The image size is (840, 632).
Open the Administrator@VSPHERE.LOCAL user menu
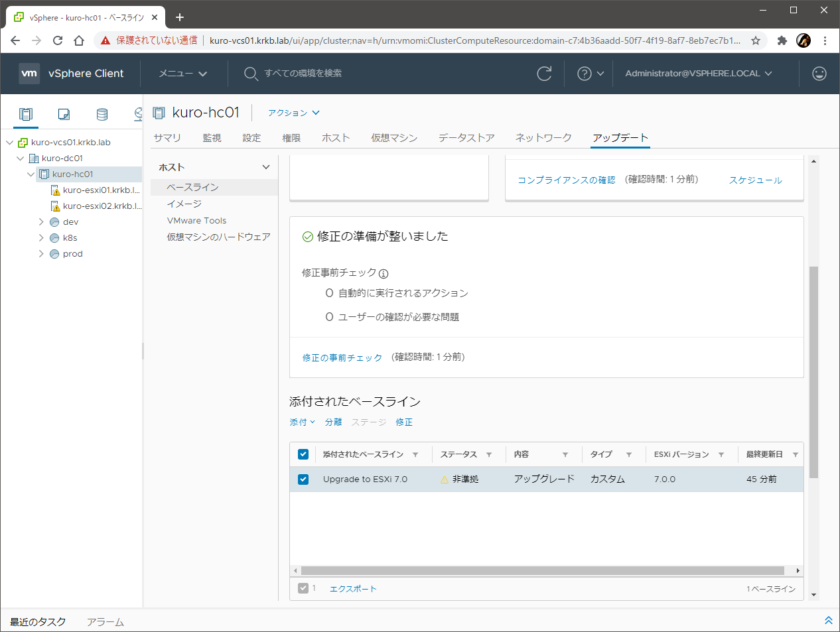[x=698, y=74]
